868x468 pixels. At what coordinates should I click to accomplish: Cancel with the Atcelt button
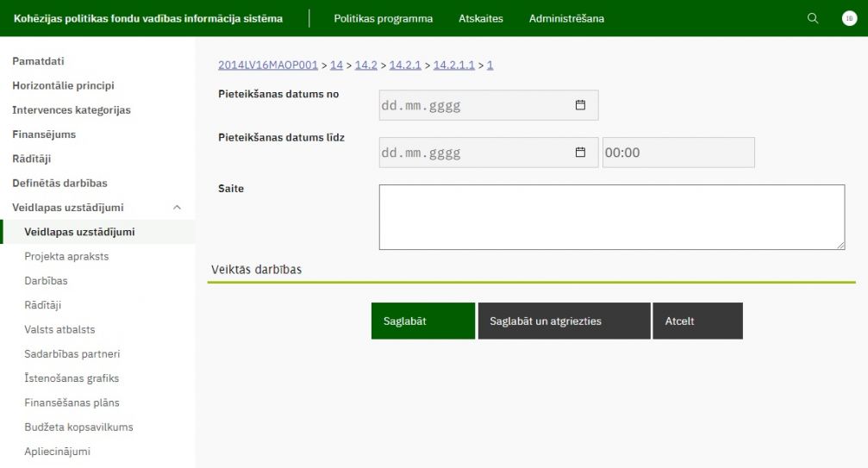tap(696, 321)
